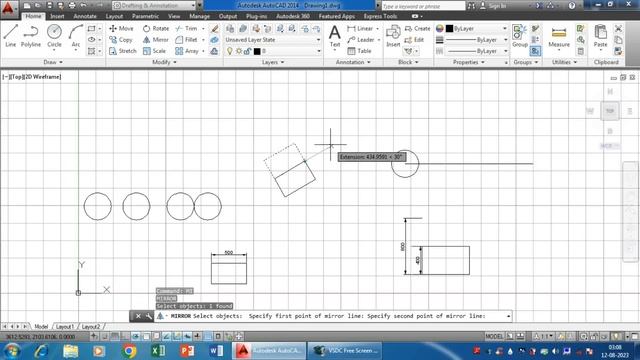Select the Line tool
This screenshot has height=360, width=640.
tap(11, 36)
